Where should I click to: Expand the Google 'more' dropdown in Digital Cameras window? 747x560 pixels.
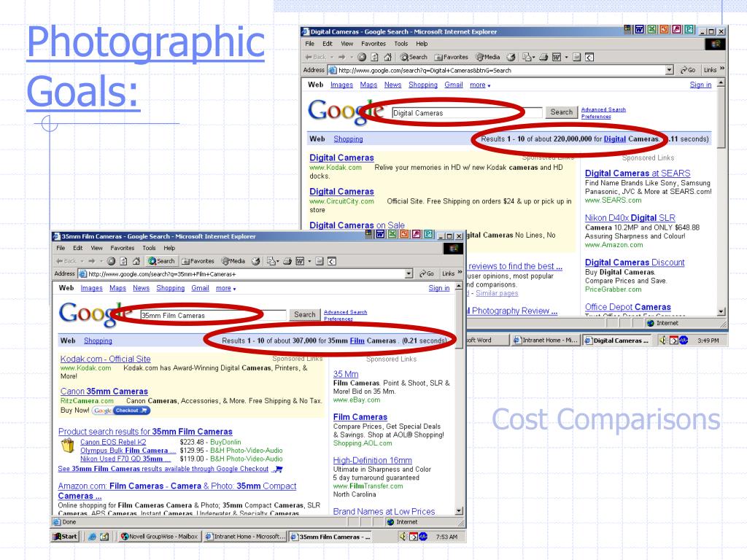coord(480,85)
